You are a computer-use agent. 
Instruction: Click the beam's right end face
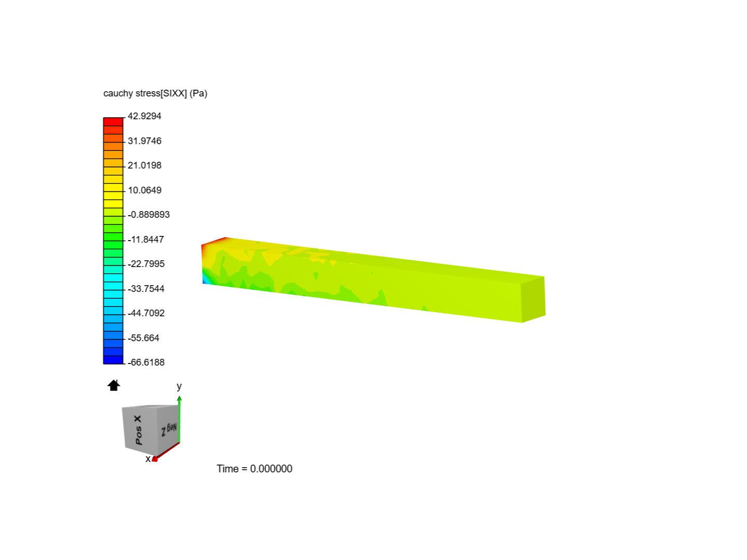533,299
